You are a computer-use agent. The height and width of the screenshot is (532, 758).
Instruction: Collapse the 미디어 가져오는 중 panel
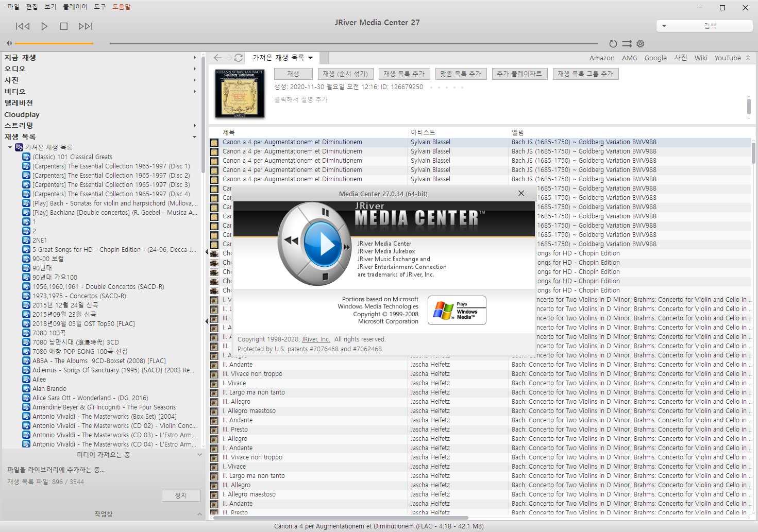click(199, 455)
